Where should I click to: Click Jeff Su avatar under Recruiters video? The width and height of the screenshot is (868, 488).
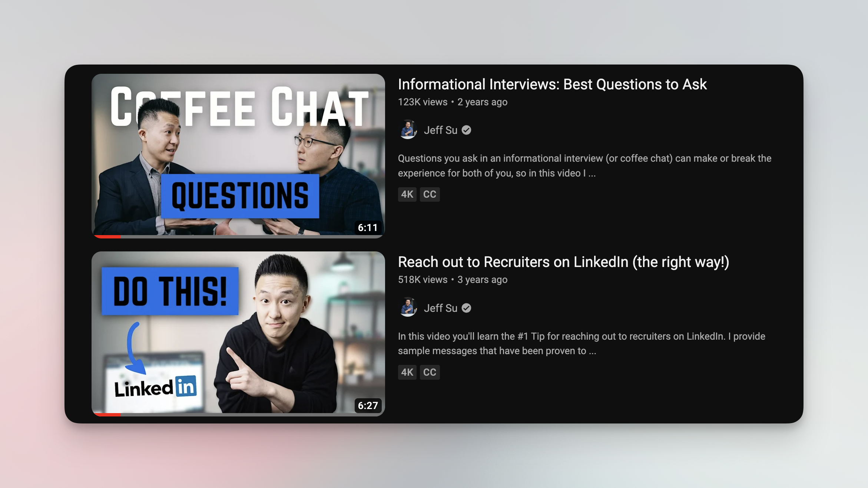pos(408,308)
